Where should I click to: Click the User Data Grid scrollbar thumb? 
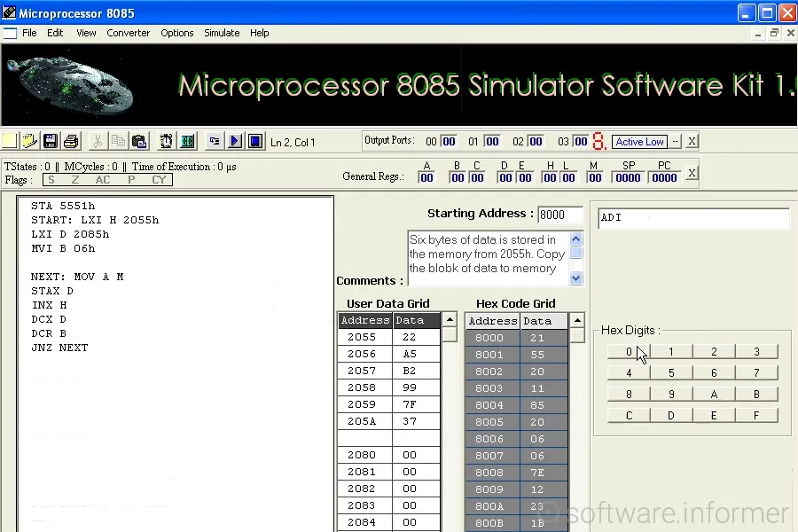[x=450, y=334]
